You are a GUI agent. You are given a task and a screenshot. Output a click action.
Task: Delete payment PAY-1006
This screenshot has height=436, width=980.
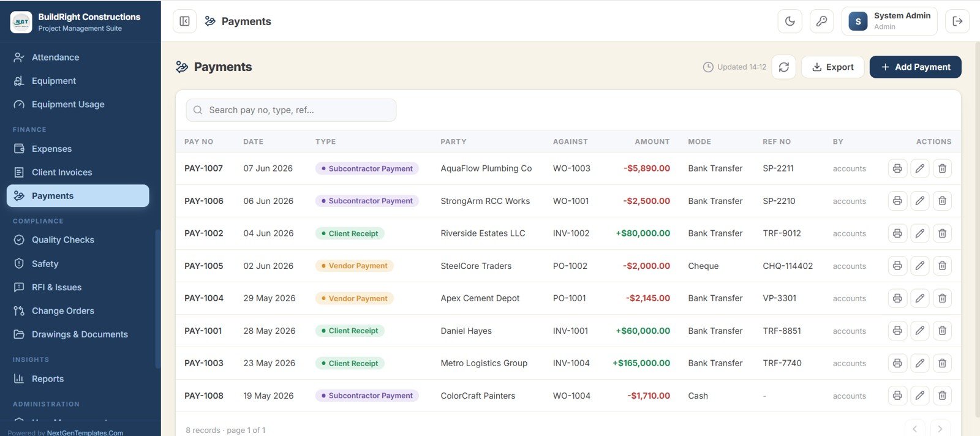pos(942,201)
